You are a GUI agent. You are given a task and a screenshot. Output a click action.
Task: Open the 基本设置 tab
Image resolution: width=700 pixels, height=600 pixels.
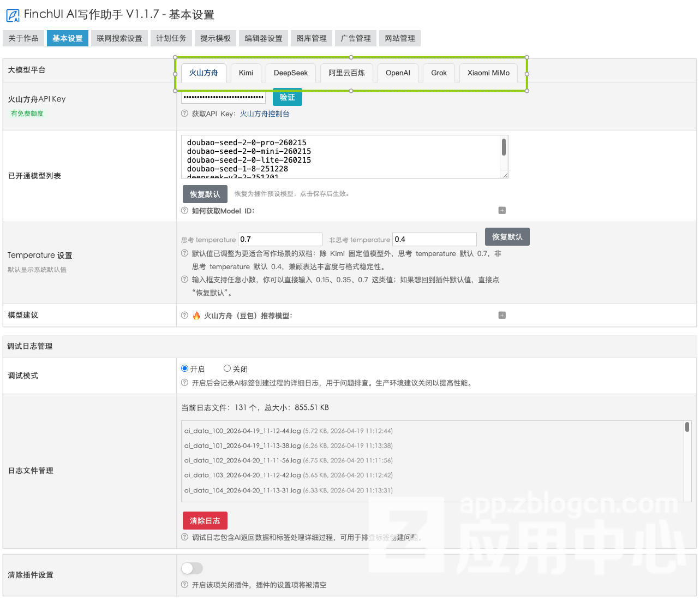[x=68, y=38]
